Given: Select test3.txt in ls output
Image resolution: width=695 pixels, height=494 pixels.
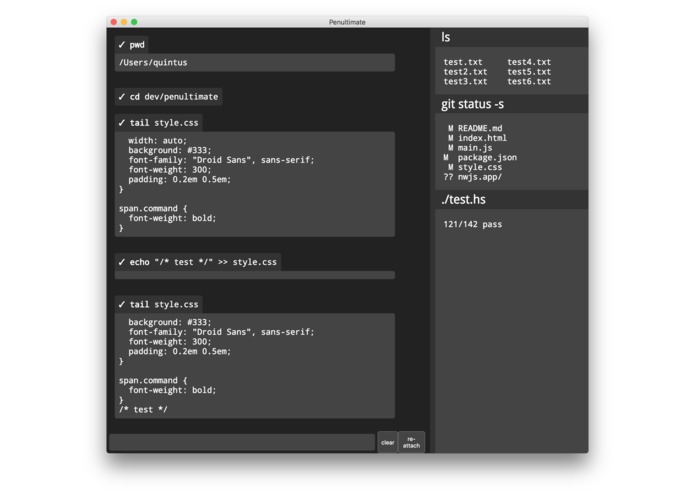Looking at the screenshot, I should pos(465,82).
